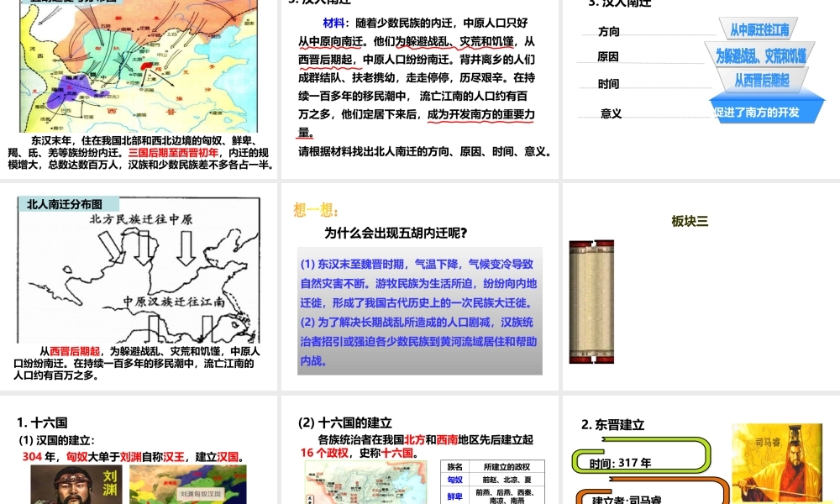The width and height of the screenshot is (840, 504).
Task: Select the 意义 label
Action: 612,113
